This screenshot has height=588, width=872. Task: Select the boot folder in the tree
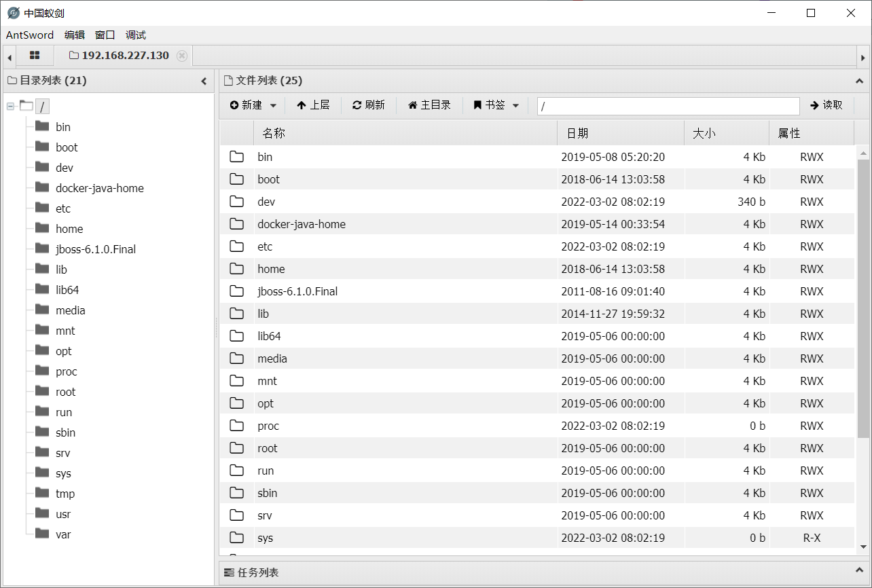coord(67,147)
